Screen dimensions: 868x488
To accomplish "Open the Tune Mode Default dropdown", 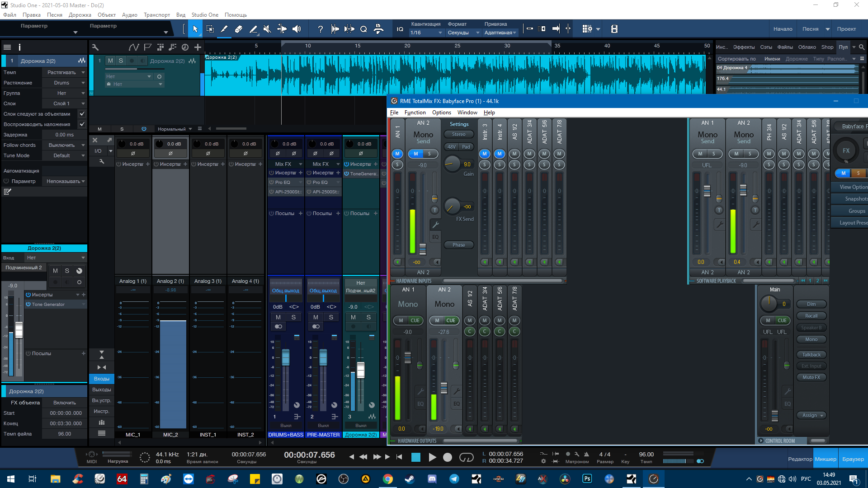I will click(x=65, y=155).
